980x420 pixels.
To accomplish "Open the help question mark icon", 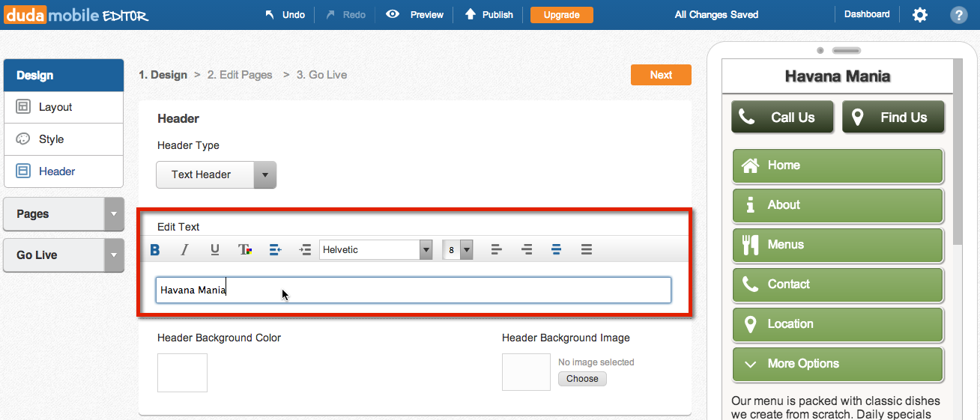I will (x=958, y=15).
